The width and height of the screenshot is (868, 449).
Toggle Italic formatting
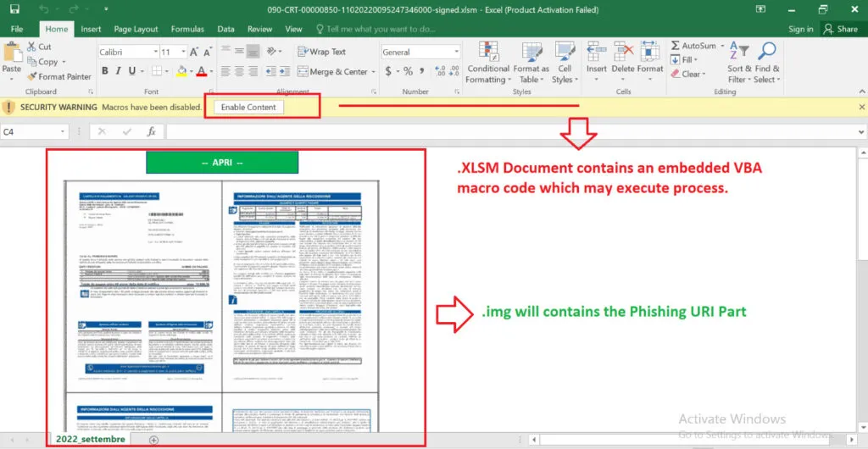tap(119, 71)
